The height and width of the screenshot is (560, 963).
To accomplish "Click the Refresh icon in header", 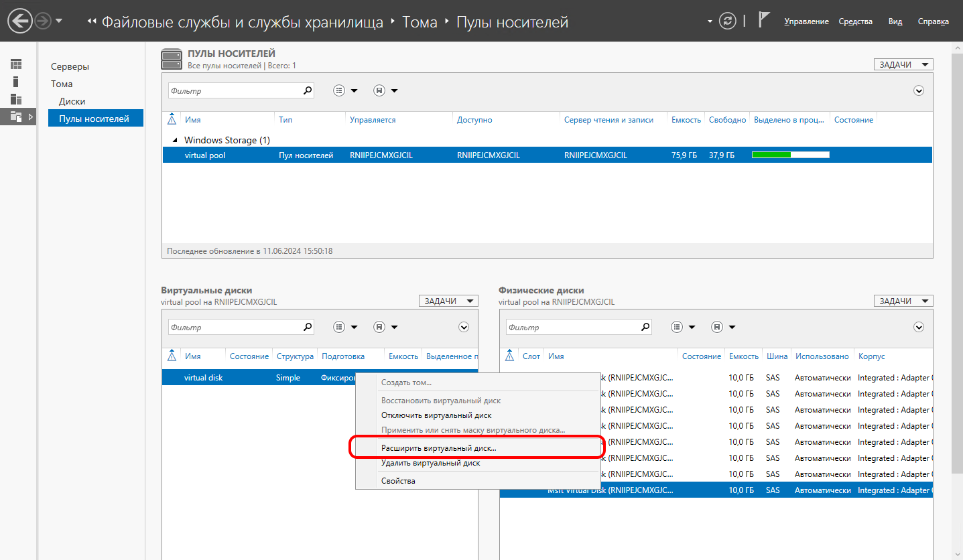I will [x=727, y=21].
